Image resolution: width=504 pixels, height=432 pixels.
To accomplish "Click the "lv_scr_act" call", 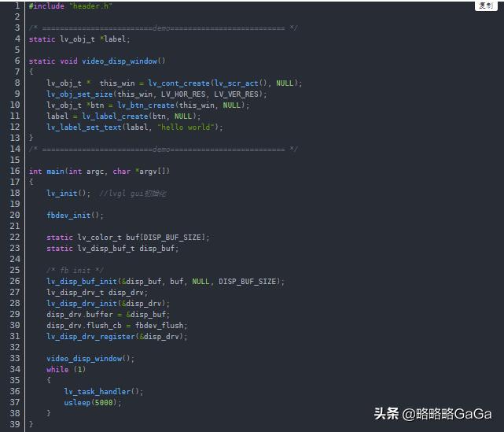I will tap(236, 83).
